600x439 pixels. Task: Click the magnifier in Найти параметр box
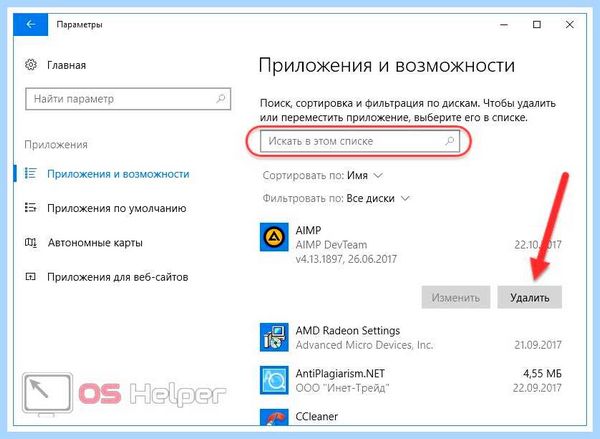220,99
